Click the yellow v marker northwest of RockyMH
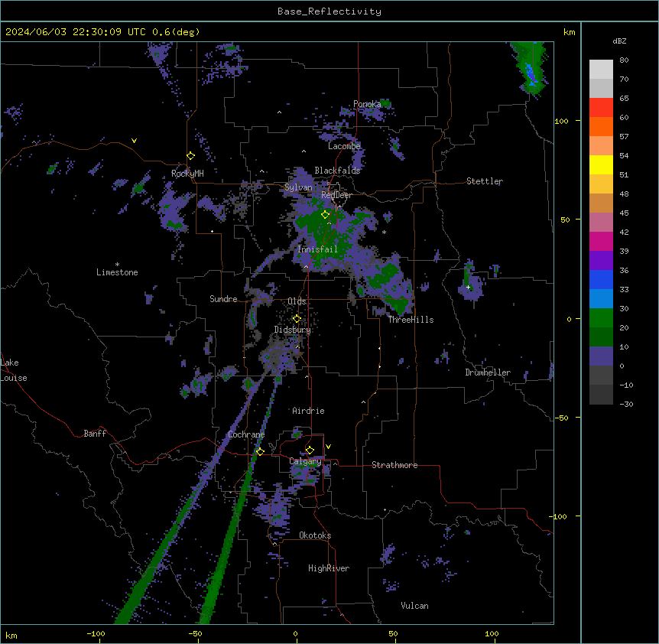 [x=134, y=141]
